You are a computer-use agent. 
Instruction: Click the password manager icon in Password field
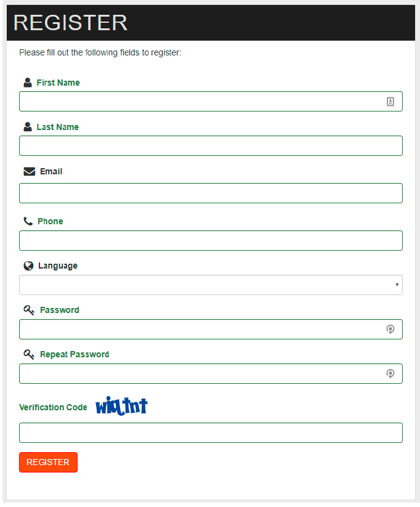(390, 329)
